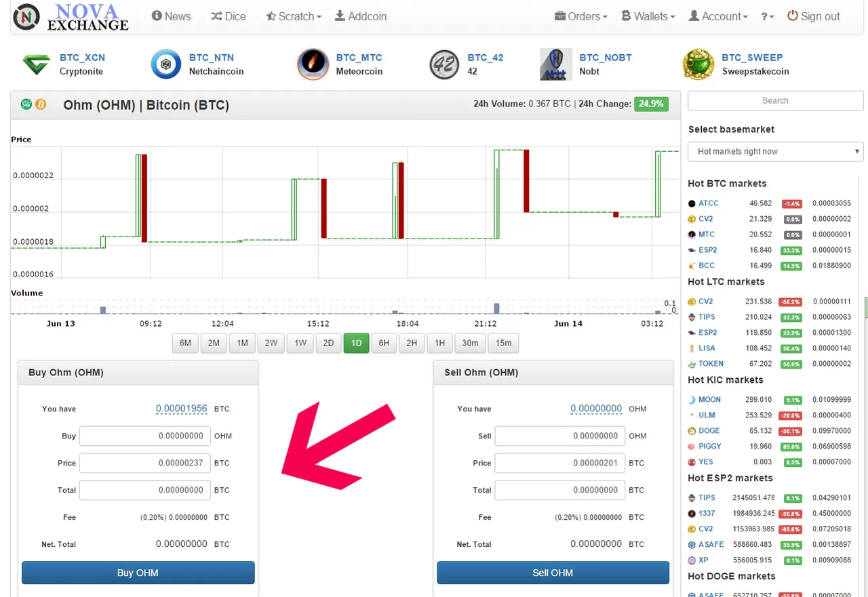Open LISA in Hot LTC markets
This screenshot has width=868, height=597.
click(707, 348)
